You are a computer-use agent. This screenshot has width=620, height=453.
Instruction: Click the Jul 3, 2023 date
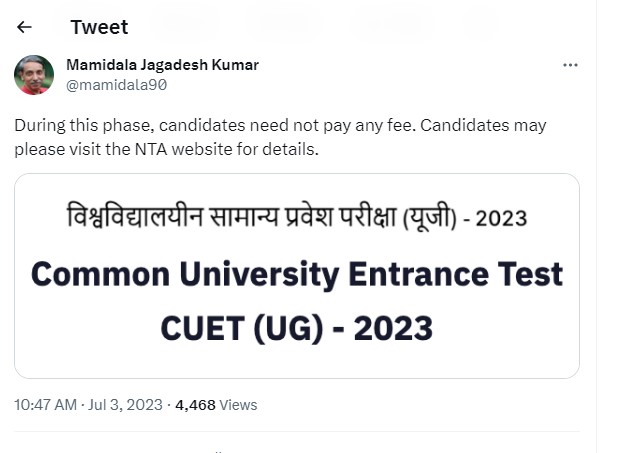coord(126,405)
